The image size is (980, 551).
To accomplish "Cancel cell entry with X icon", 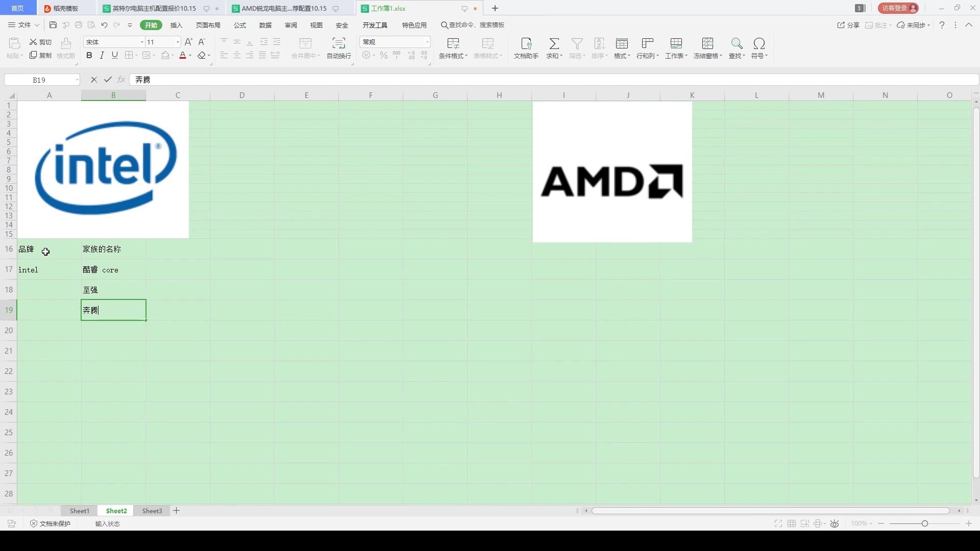I will 94,80.
